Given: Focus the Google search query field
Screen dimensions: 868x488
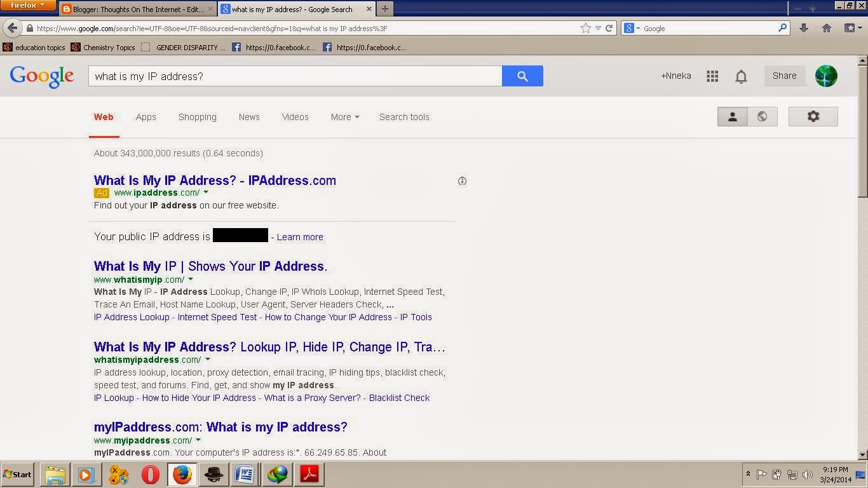Looking at the screenshot, I should (295, 76).
